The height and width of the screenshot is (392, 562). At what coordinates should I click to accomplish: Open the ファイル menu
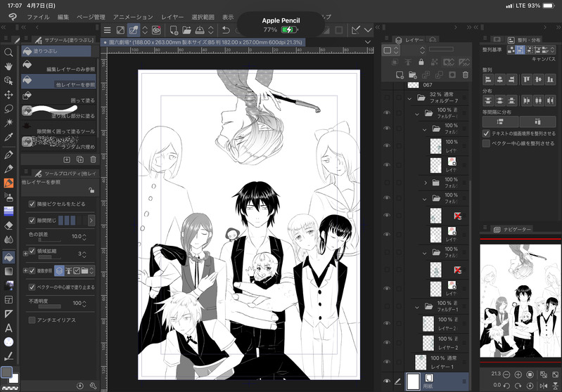(38, 17)
